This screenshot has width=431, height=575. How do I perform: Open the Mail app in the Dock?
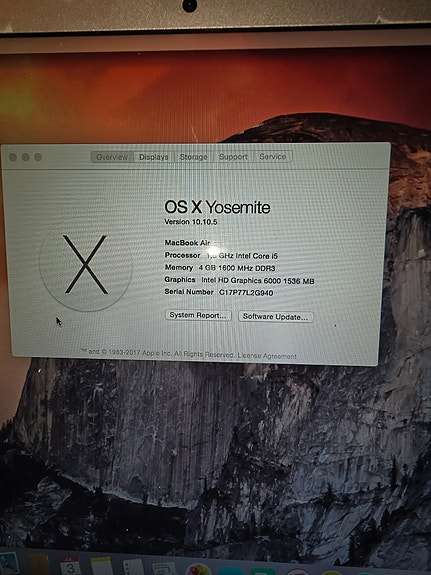coord(8,563)
